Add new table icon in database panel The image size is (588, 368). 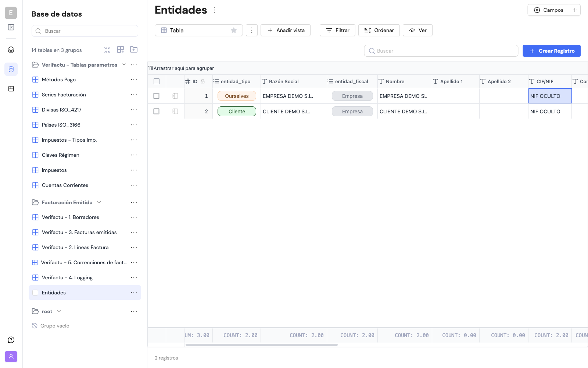tap(121, 50)
